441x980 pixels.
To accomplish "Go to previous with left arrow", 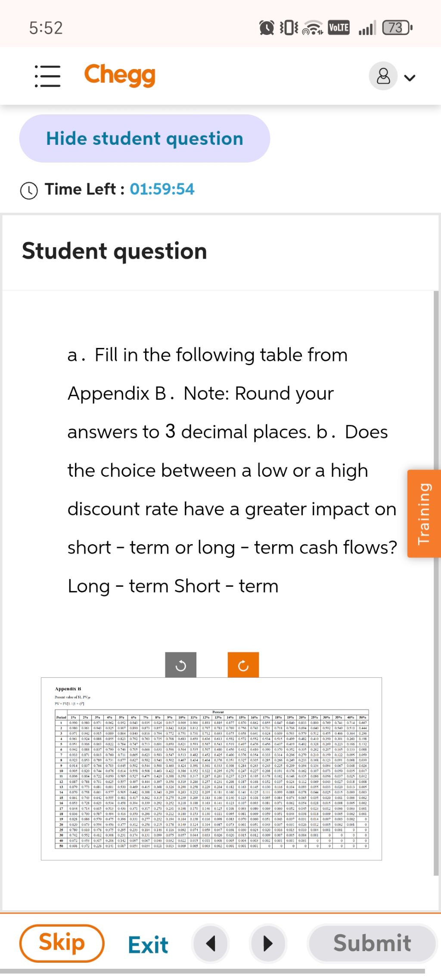I will tap(211, 944).
